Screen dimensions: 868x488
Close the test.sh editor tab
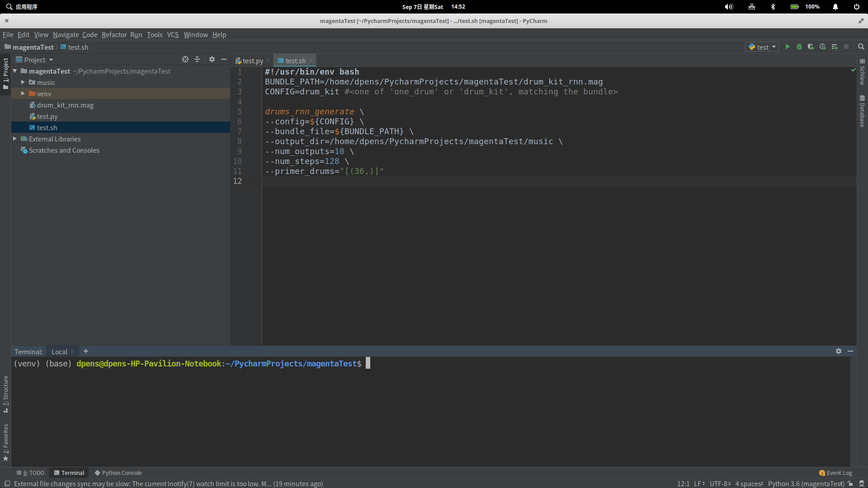tap(311, 61)
